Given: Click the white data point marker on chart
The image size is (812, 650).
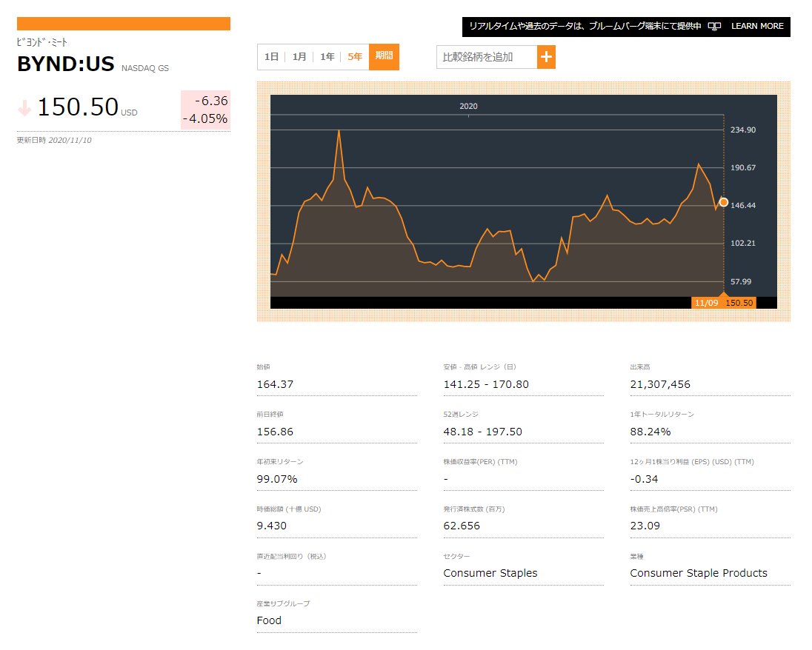Looking at the screenshot, I should point(723,202).
